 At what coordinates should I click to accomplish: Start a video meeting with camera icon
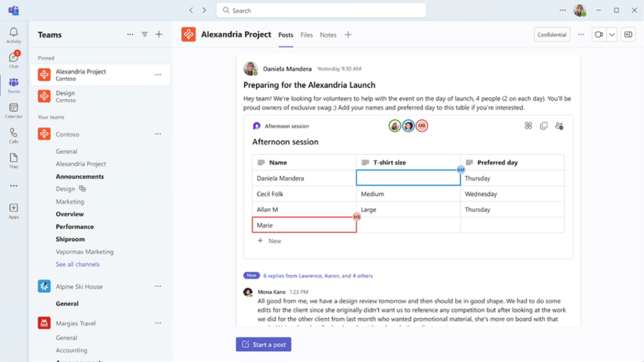599,35
